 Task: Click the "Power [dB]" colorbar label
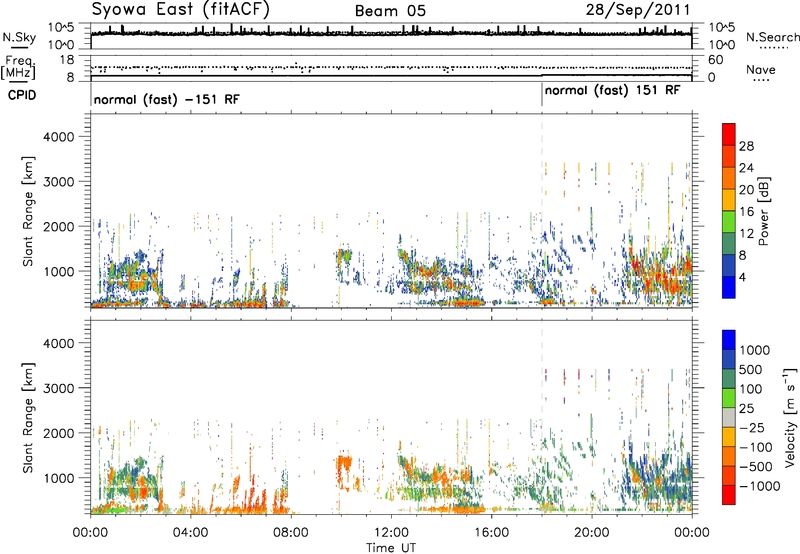coord(763,211)
